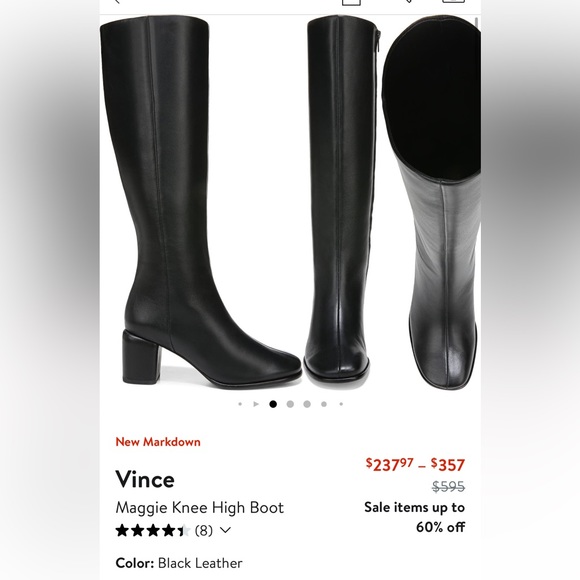Image resolution: width=580 pixels, height=580 pixels.
Task: Open Sale items up to 60% off
Action: tap(414, 517)
